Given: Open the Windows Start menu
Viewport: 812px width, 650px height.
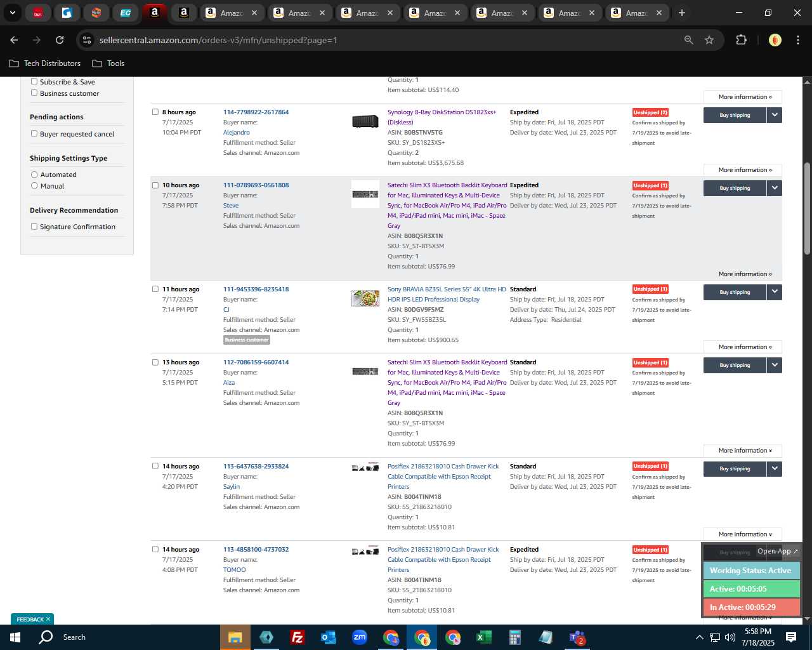Looking at the screenshot, I should (15, 637).
